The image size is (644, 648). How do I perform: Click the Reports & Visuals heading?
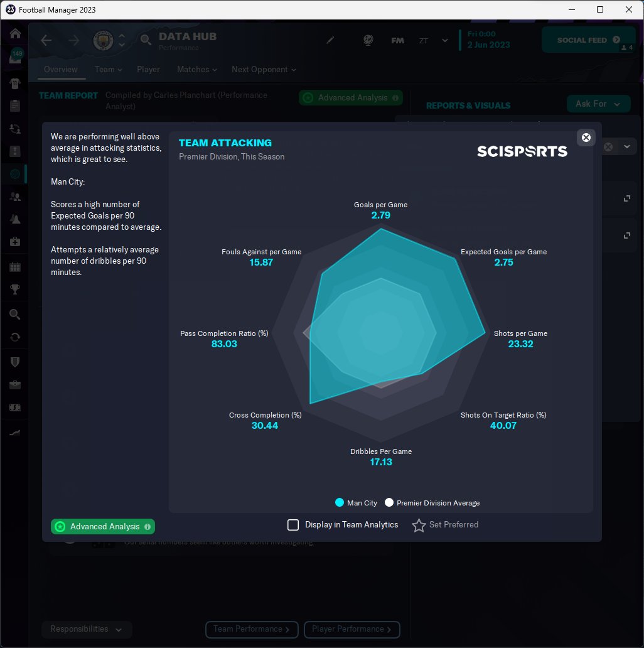tap(468, 105)
